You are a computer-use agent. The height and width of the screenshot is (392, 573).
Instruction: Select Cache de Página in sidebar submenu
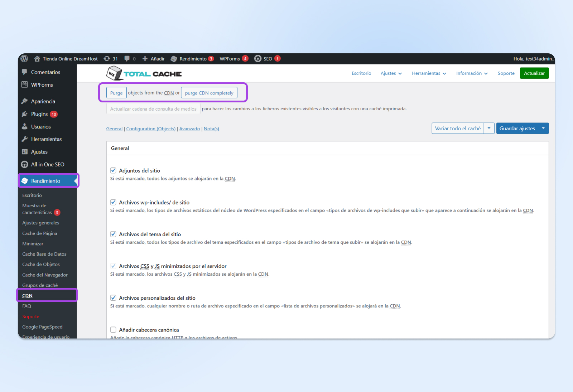40,233
